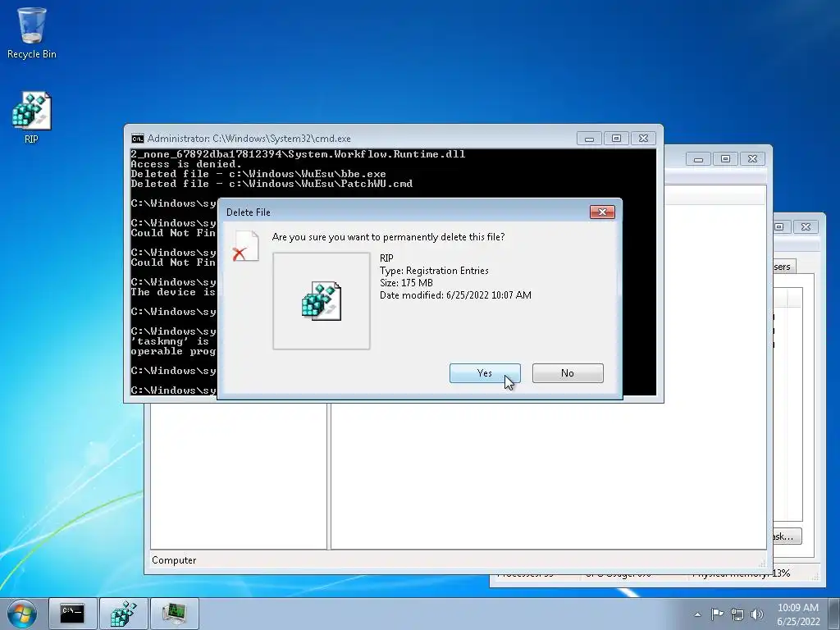Viewport: 840px width, 630px height.
Task: Close the Registry Editor window behind
Action: point(752,158)
